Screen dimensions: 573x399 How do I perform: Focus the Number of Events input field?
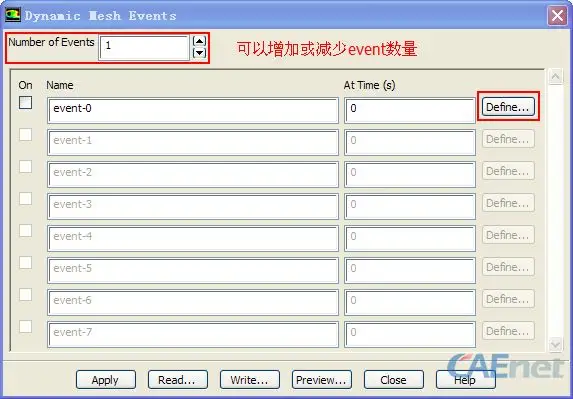click(144, 47)
